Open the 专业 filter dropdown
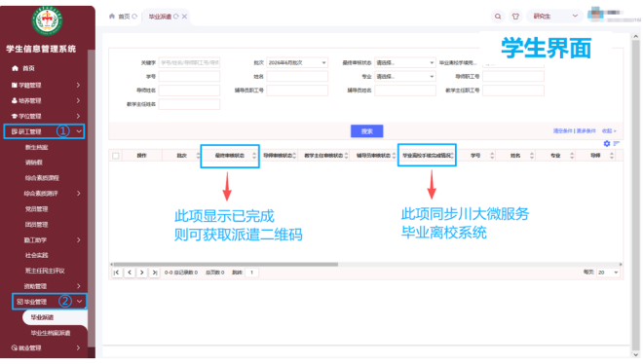 [405, 77]
